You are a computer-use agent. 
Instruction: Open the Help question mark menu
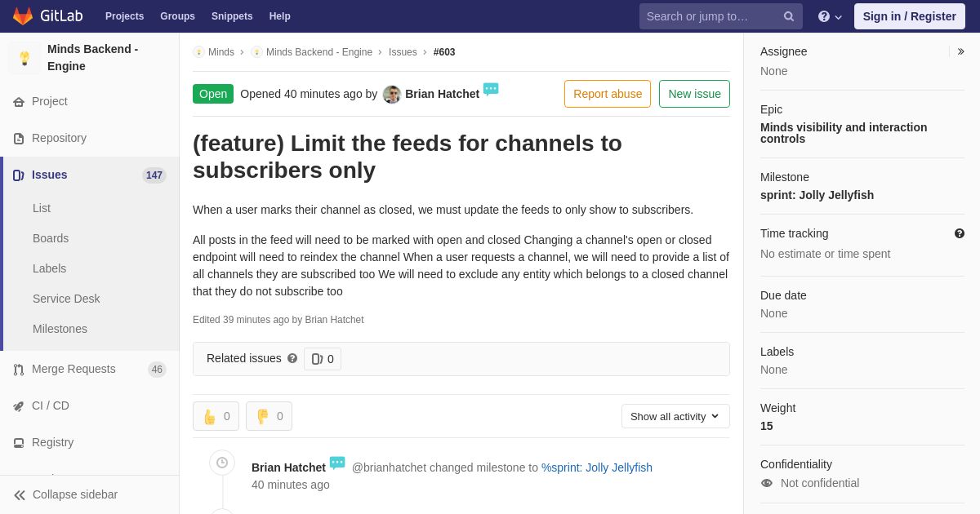pos(830,16)
